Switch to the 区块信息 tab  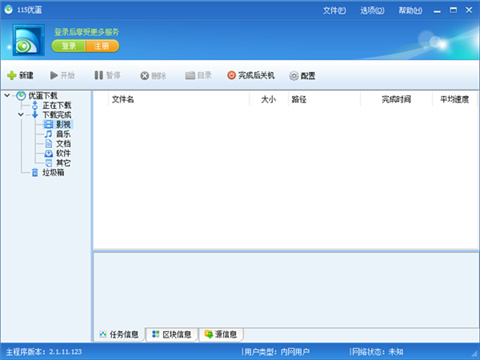point(172,334)
